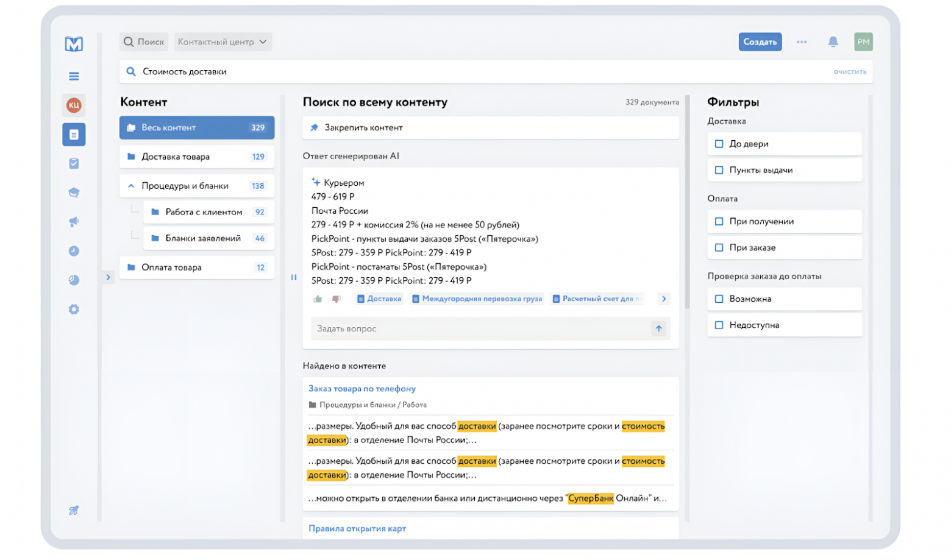Open the "Заказ товара по телефону" result
This screenshot has width=951, height=560.
[362, 389]
